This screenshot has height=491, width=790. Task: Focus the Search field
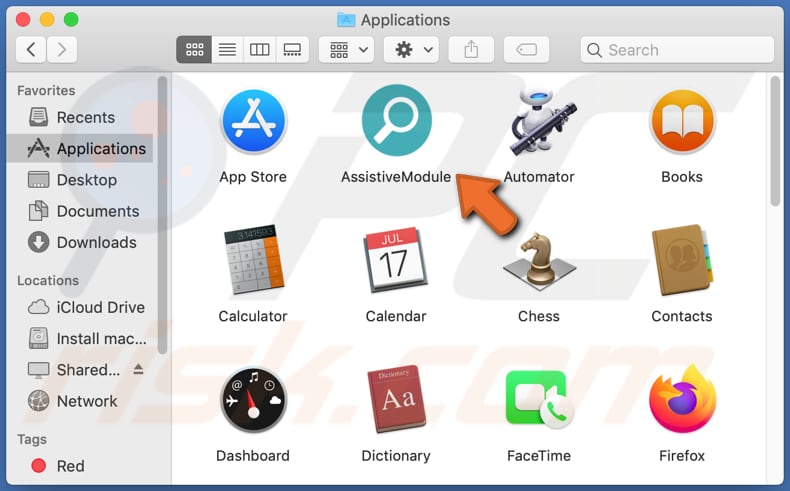coord(677,49)
